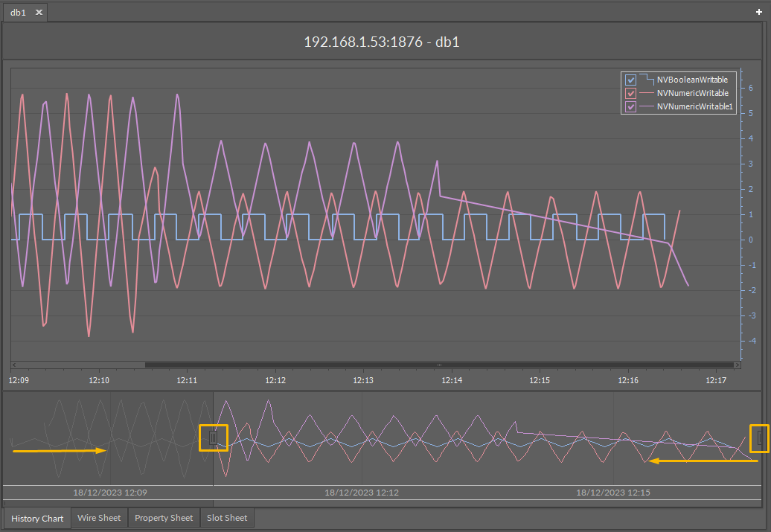
Task: Hide the NVNumericWritable series via checkbox
Action: point(630,94)
